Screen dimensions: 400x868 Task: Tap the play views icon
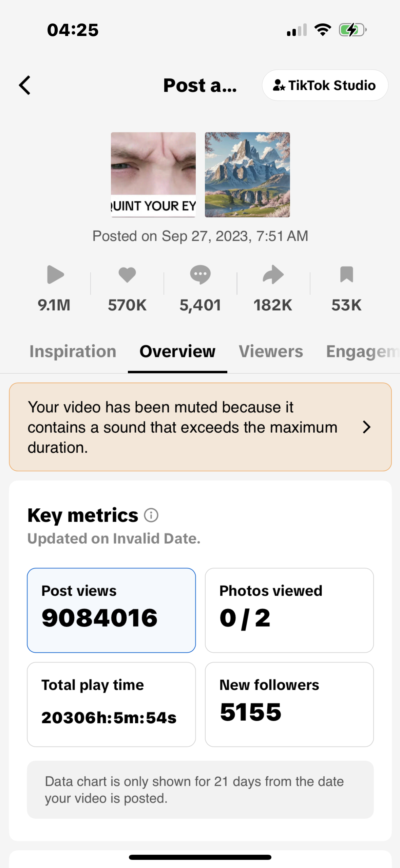[x=55, y=274]
